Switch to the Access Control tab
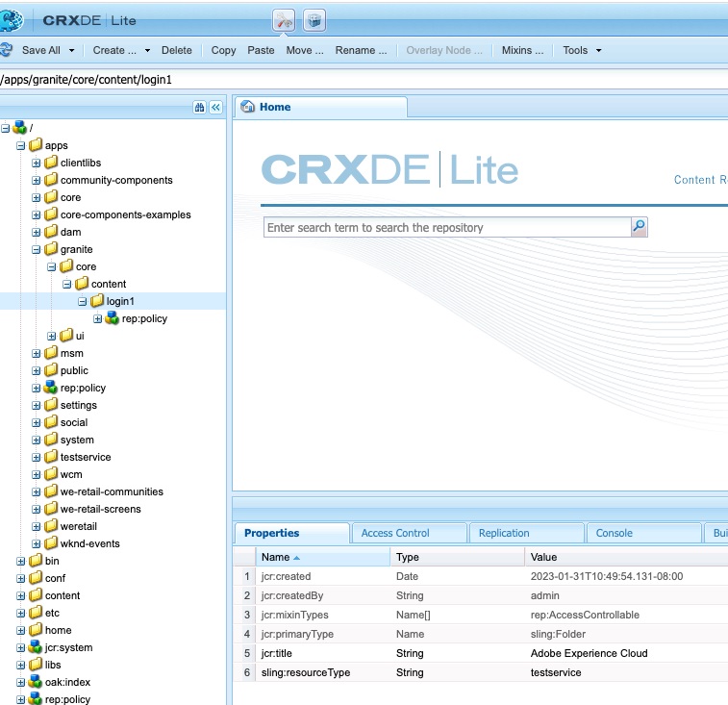The height and width of the screenshot is (705, 728). (x=409, y=533)
